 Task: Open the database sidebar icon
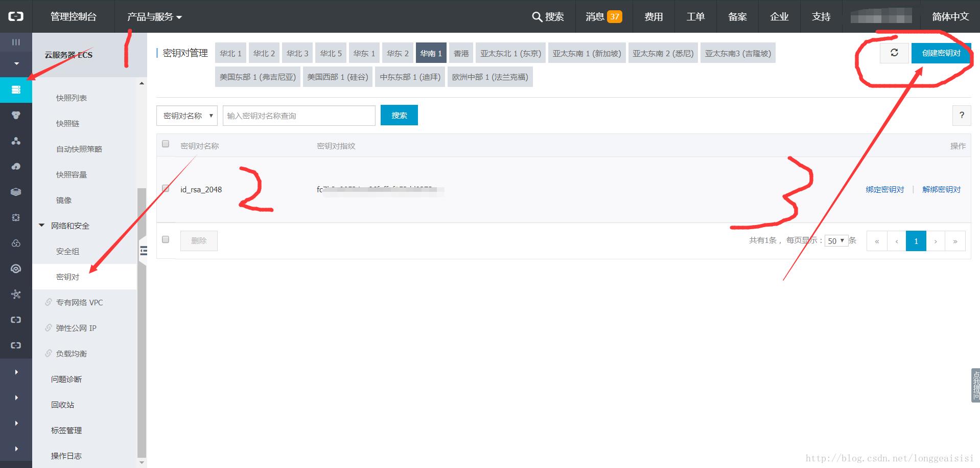point(16,116)
